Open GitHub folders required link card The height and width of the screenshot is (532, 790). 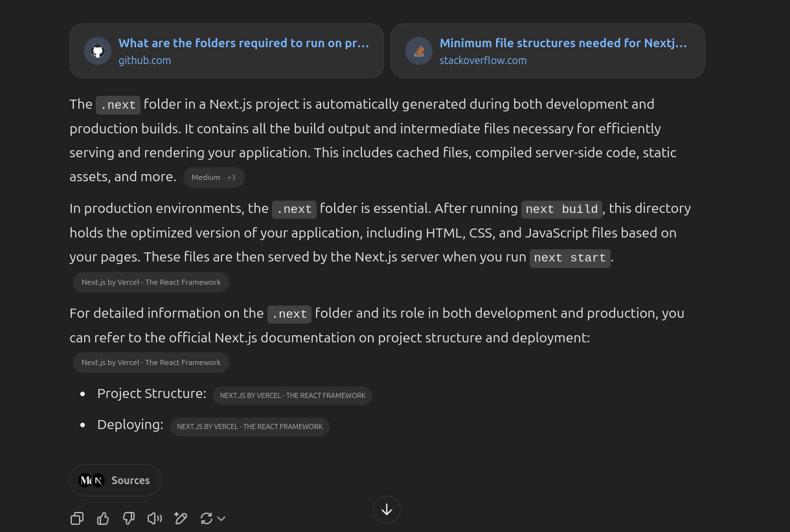coord(227,51)
